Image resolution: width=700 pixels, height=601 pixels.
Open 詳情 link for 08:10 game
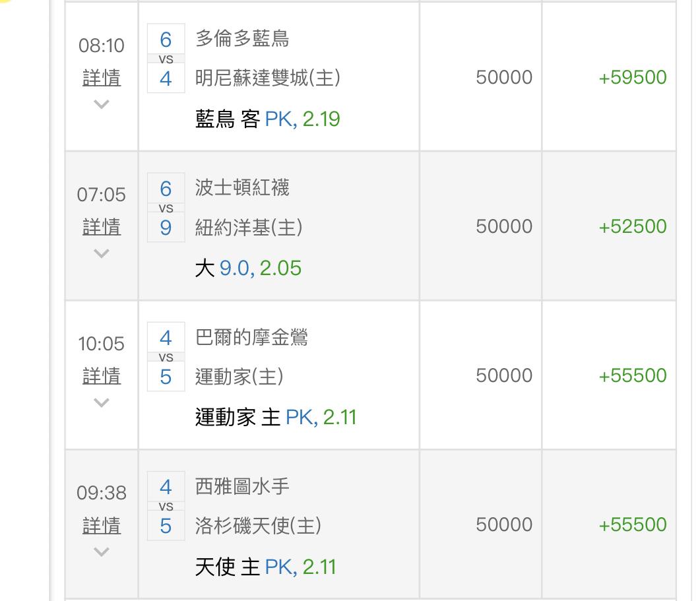102,78
